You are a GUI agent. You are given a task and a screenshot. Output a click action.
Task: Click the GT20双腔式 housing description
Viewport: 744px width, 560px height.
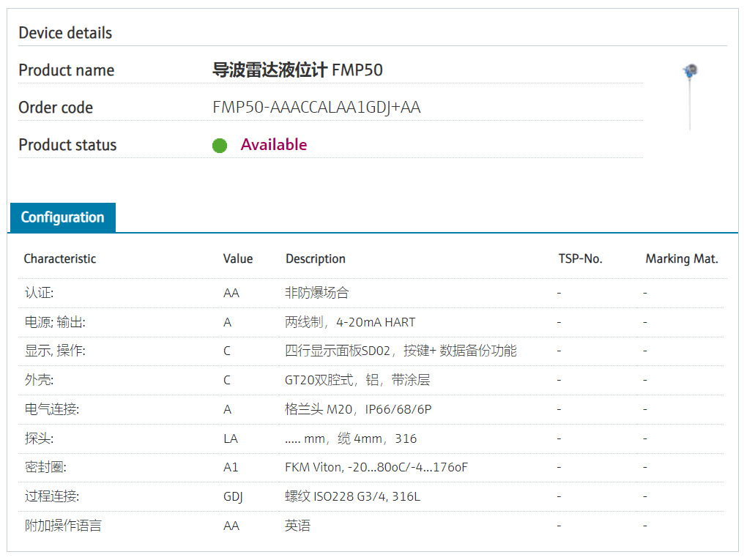(357, 380)
